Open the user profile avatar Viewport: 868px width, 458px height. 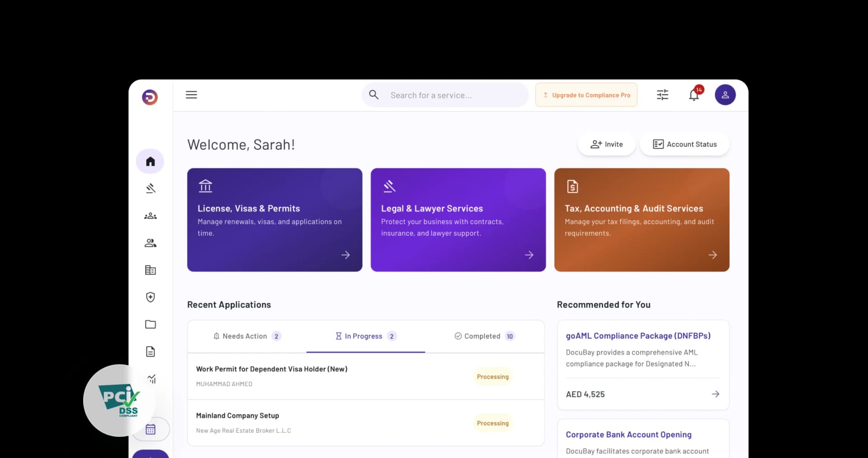pyautogui.click(x=725, y=95)
